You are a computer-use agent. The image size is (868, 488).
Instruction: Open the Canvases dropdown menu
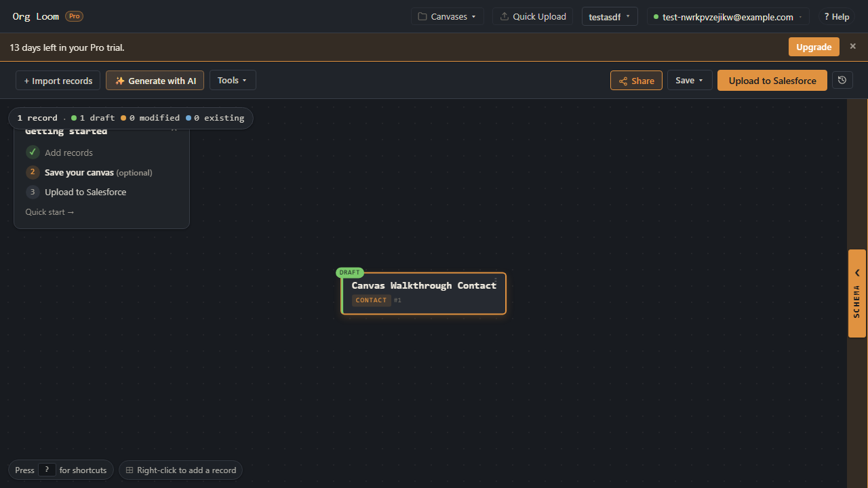447,16
